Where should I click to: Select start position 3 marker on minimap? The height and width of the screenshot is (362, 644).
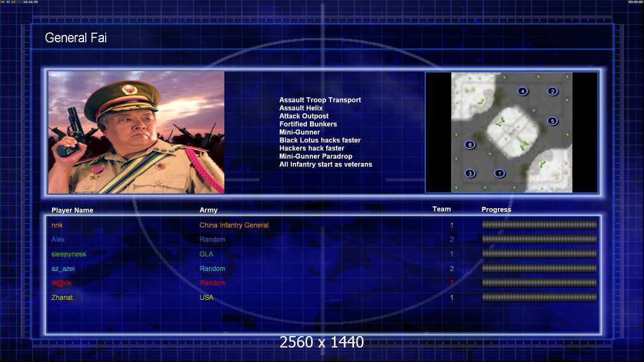(x=470, y=173)
